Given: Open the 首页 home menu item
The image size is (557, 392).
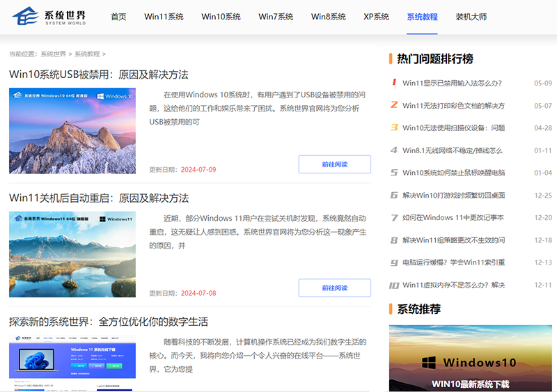Looking at the screenshot, I should [x=118, y=17].
